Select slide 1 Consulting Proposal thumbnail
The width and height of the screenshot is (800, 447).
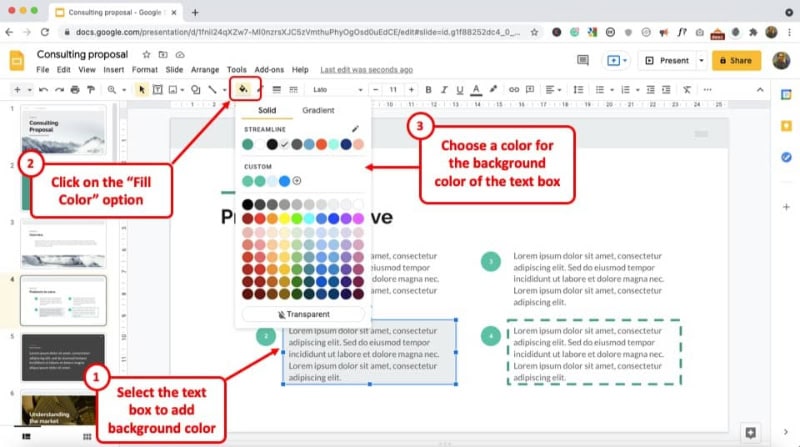point(63,130)
